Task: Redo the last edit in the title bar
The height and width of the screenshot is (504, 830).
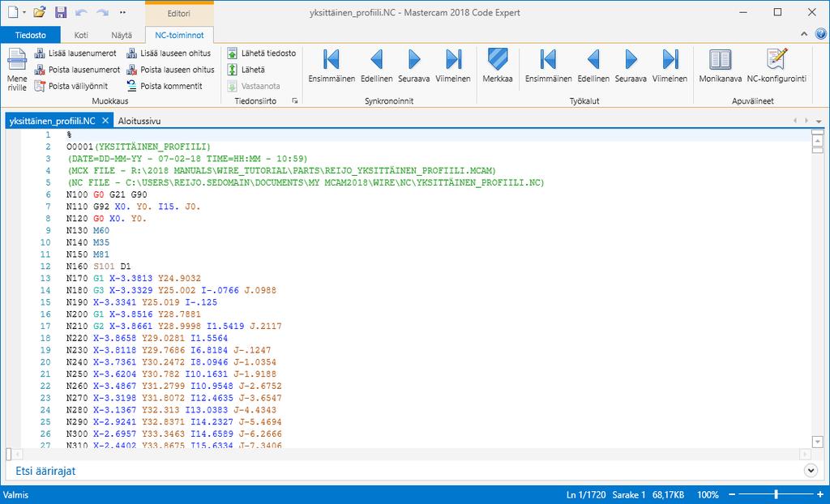Action: pyautogui.click(x=102, y=12)
